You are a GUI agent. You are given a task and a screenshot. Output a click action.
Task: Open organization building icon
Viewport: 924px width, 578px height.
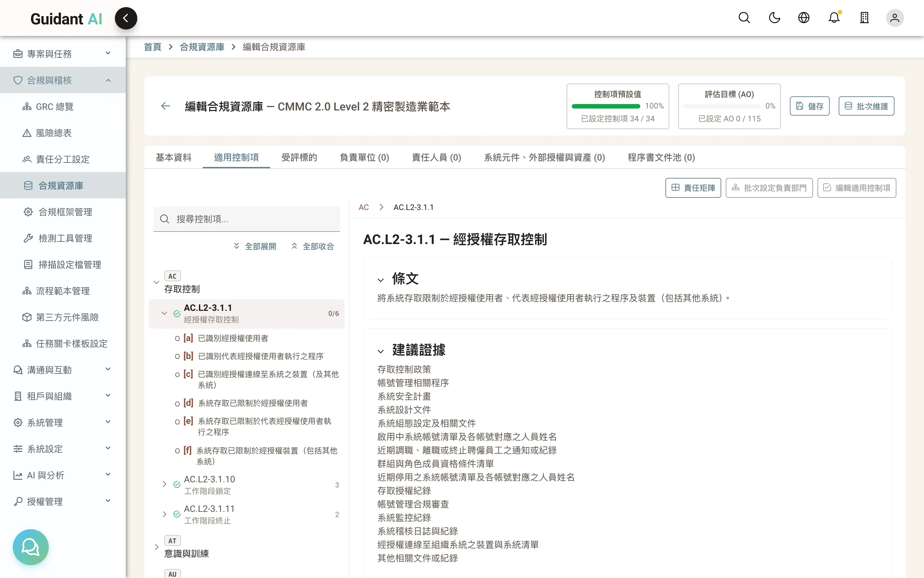coord(864,18)
